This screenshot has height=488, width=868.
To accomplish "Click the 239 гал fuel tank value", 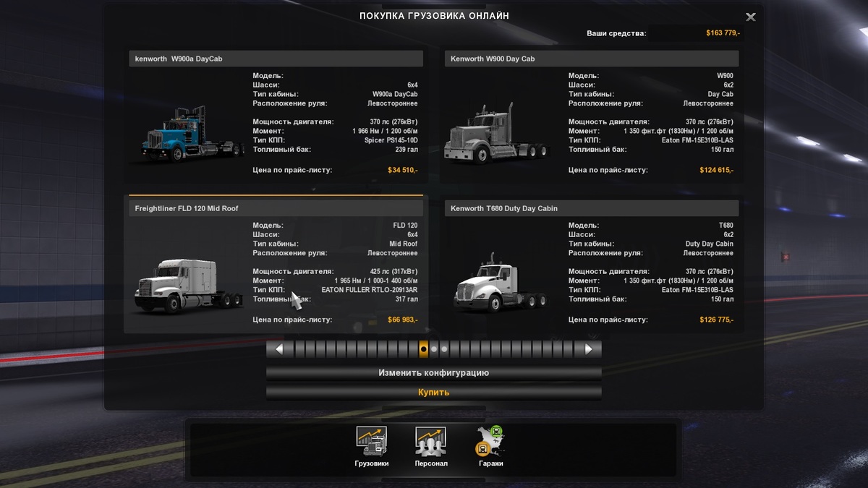I will click(407, 150).
